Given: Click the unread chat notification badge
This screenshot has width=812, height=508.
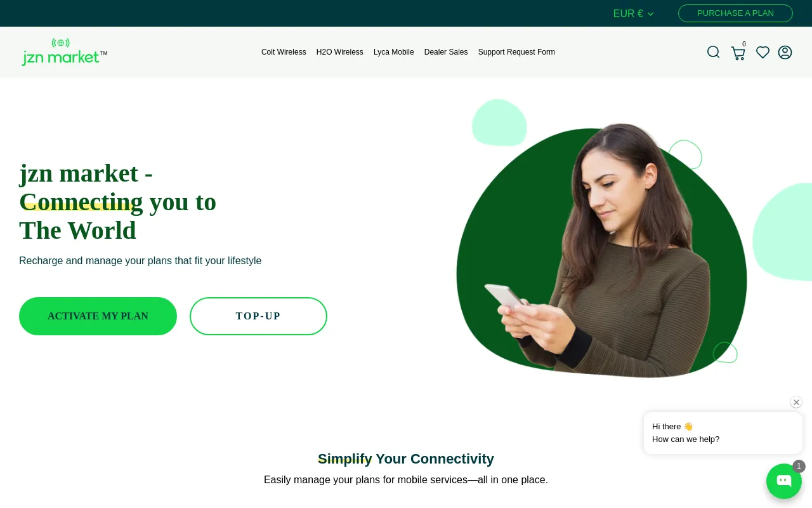Looking at the screenshot, I should [x=799, y=466].
